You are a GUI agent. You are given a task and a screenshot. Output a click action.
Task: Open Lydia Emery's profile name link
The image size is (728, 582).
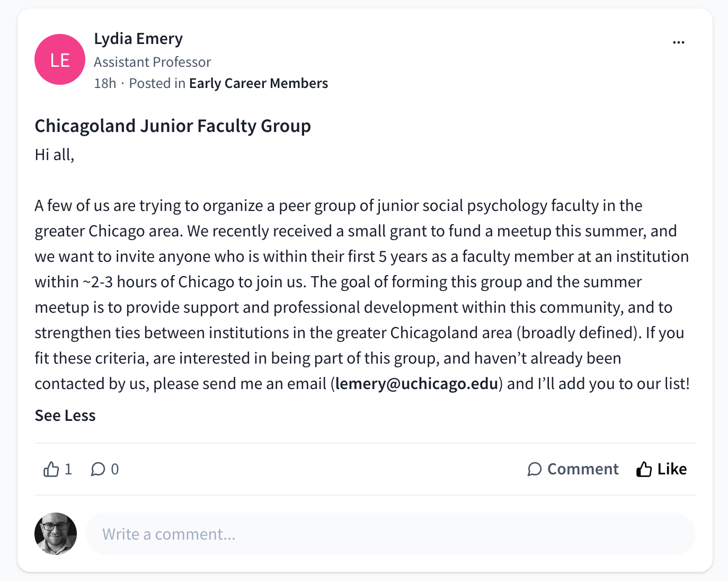point(138,39)
